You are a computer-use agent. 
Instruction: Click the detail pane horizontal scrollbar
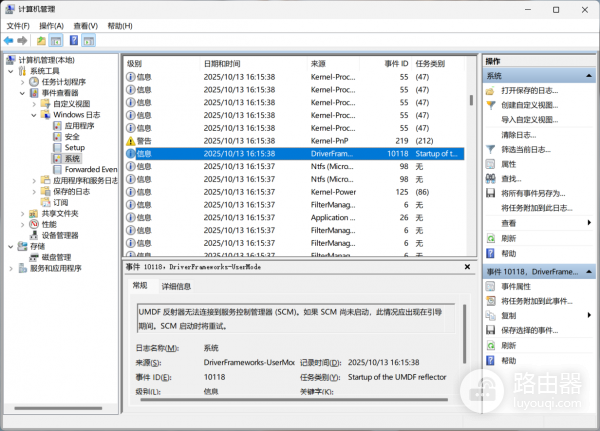[294, 400]
